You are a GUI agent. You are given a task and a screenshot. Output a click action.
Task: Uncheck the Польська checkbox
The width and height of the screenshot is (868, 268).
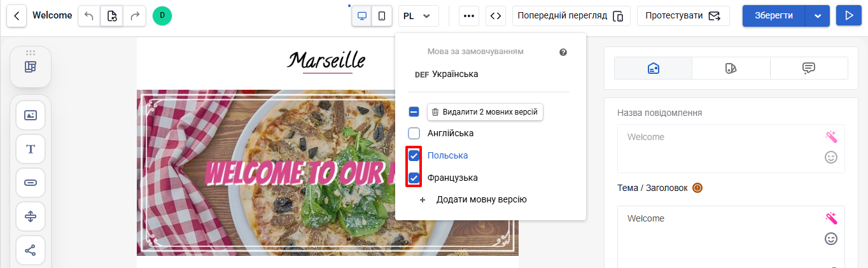pos(414,155)
